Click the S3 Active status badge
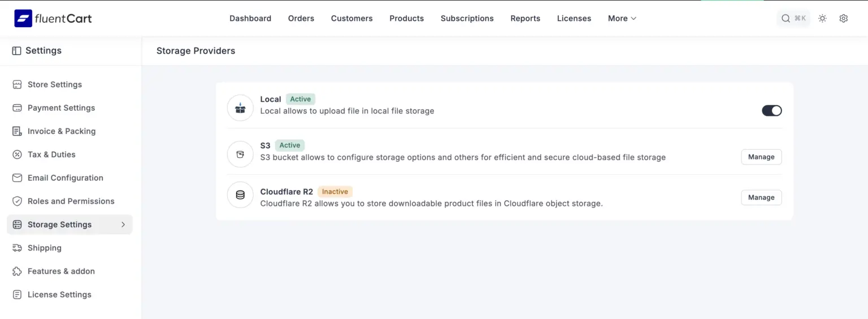 [x=290, y=145]
